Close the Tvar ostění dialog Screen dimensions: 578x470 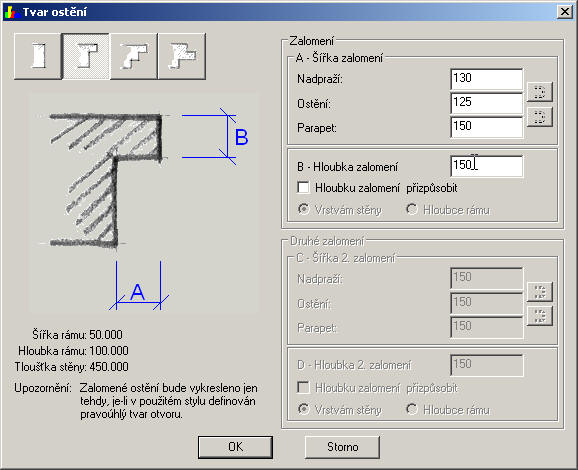[565, 12]
